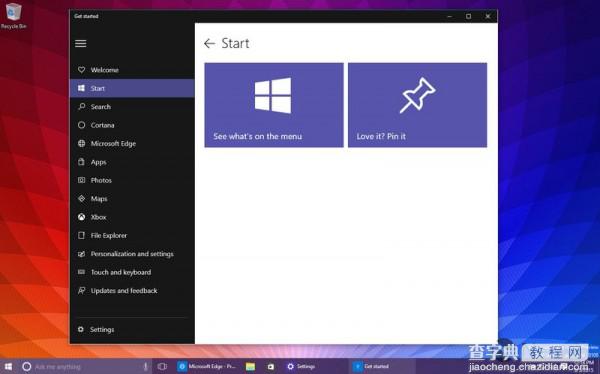Image resolution: width=600 pixels, height=374 pixels.
Task: Click the microphone icon in taskbar search
Action: point(145,366)
